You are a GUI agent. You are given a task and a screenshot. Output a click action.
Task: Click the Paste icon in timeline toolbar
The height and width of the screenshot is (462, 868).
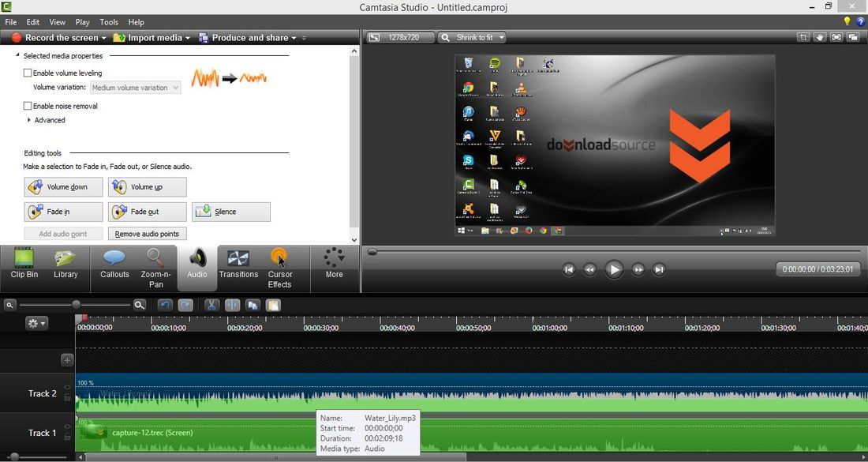click(274, 305)
